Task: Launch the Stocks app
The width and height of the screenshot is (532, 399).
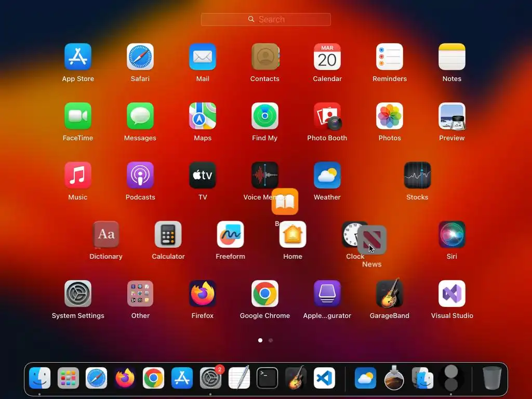Action: point(417,175)
